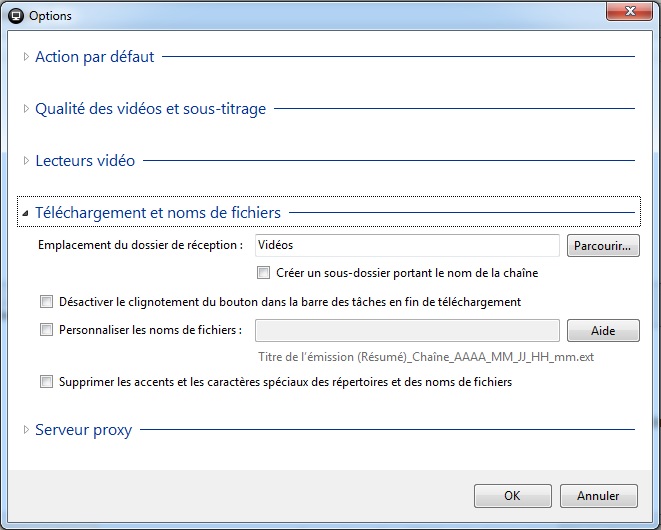
Task: Open the Aide help button
Action: coord(603,331)
